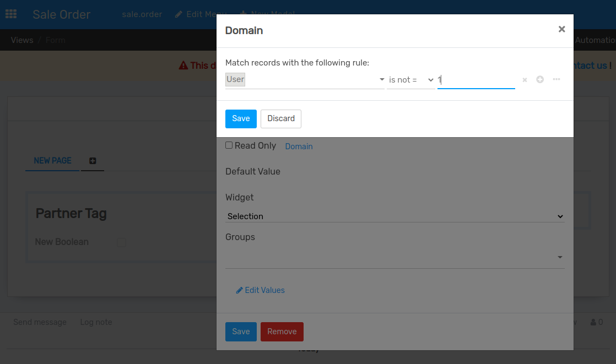616x364 pixels.
Task: Open the apps grid menu icon
Action: pyautogui.click(x=11, y=14)
